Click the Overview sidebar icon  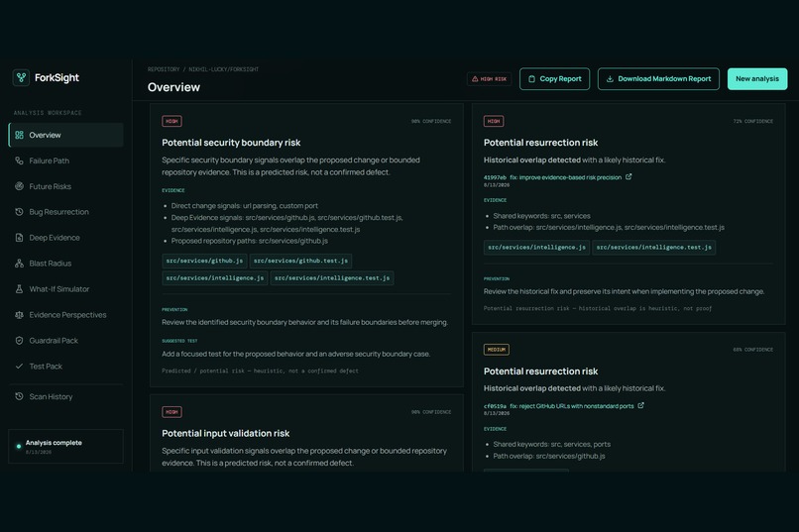20,135
